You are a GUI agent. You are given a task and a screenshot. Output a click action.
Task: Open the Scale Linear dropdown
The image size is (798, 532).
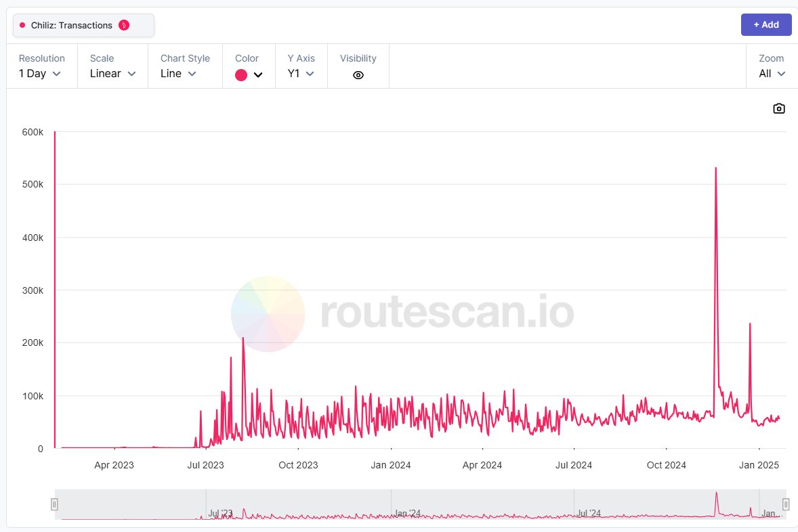[112, 73]
